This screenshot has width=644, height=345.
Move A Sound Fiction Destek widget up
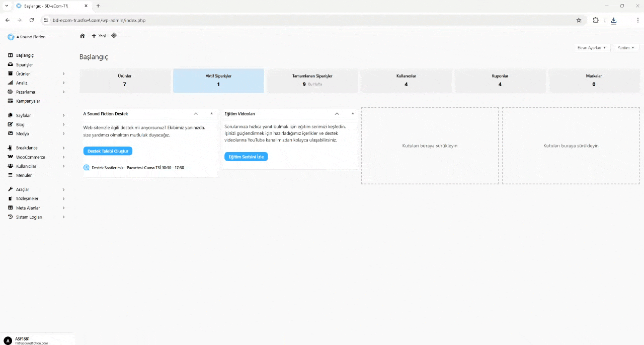tap(196, 114)
